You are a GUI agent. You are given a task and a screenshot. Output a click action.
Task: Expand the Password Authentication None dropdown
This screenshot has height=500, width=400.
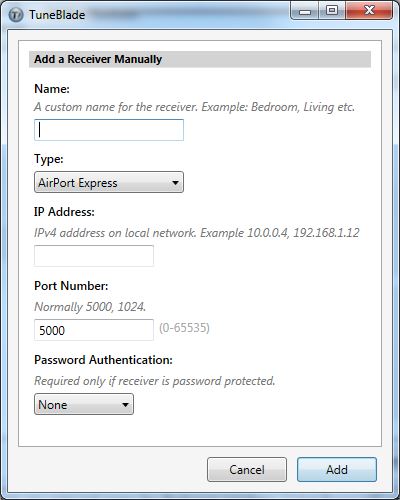84,404
